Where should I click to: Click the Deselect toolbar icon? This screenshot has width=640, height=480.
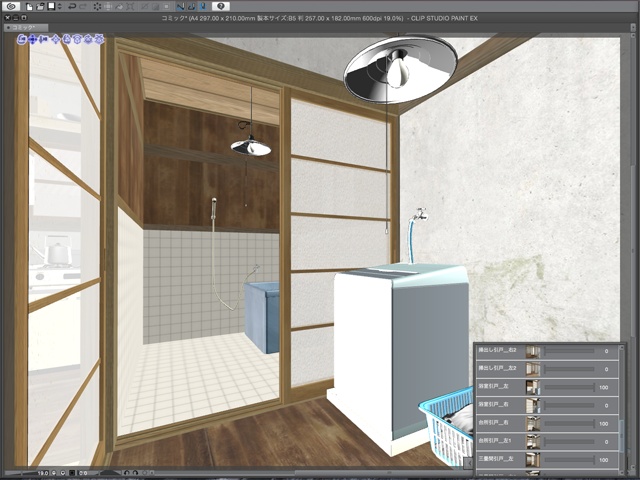[x=144, y=6]
